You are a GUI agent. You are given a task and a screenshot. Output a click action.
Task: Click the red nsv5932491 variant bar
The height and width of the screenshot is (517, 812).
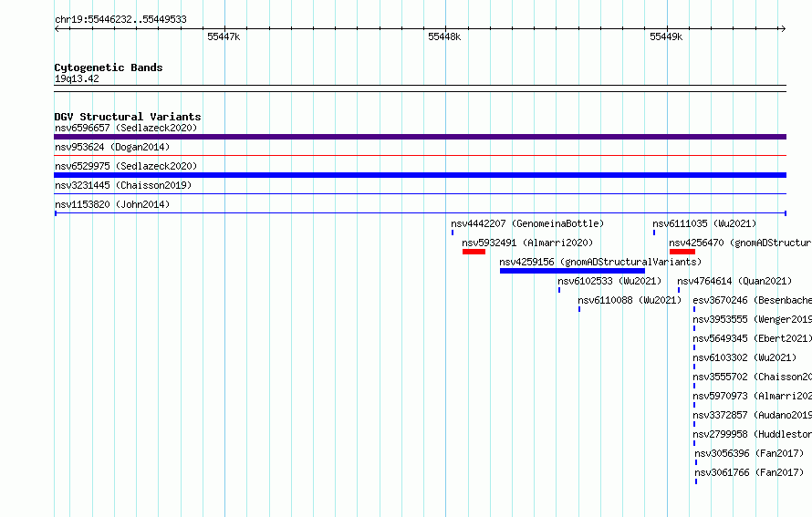pos(474,252)
